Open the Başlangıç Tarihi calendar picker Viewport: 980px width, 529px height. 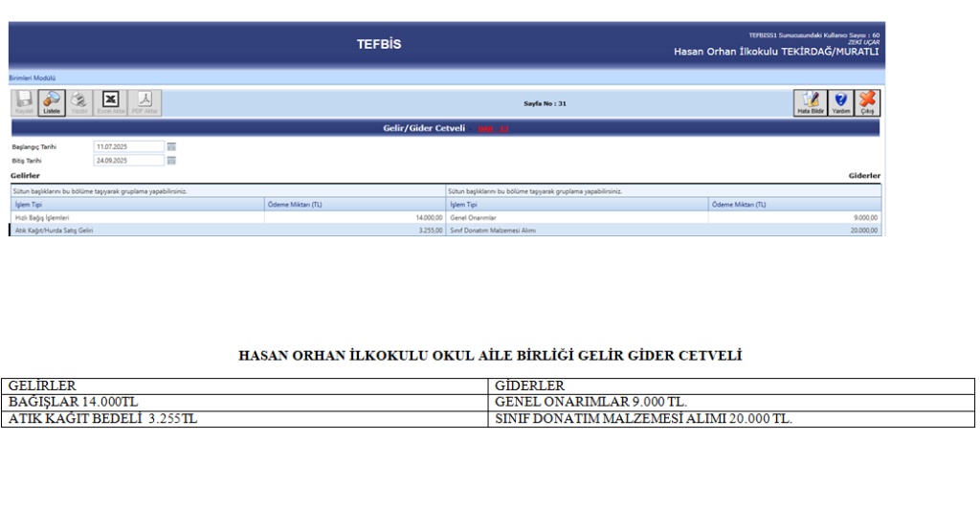pyautogui.click(x=171, y=146)
